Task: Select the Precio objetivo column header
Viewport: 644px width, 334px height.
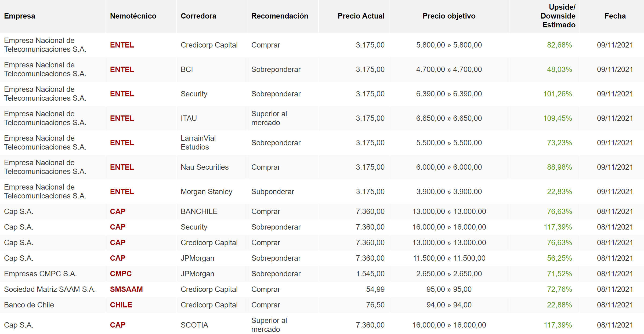Action: coord(449,16)
